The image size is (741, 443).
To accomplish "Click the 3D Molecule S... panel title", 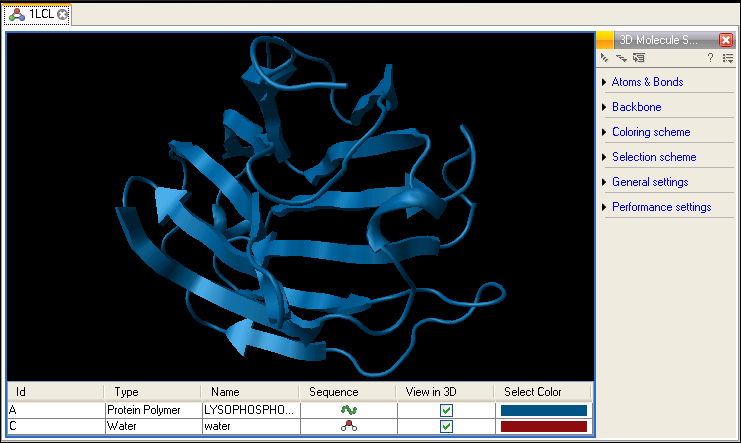I will 658,40.
